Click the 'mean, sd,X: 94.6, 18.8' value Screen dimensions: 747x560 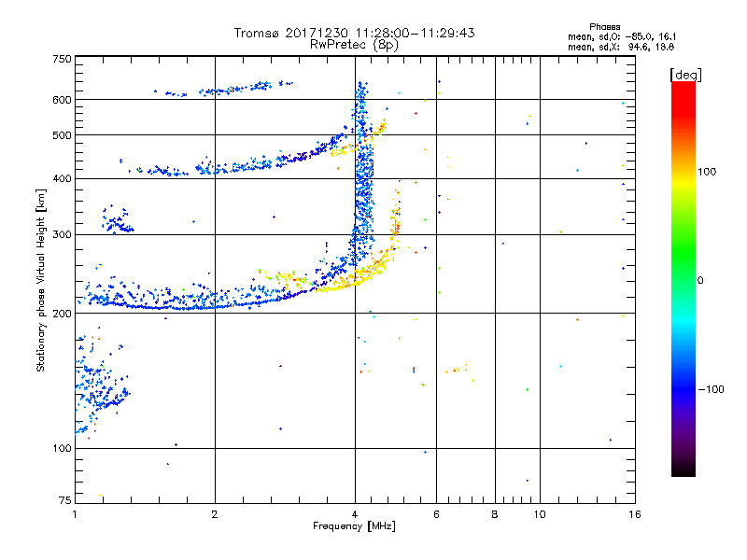pyautogui.click(x=621, y=48)
